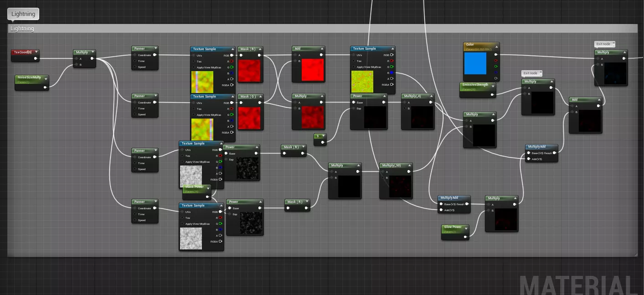644x295 pixels.
Task: Collapse the Mask (G) node preview
Action: tap(259, 97)
